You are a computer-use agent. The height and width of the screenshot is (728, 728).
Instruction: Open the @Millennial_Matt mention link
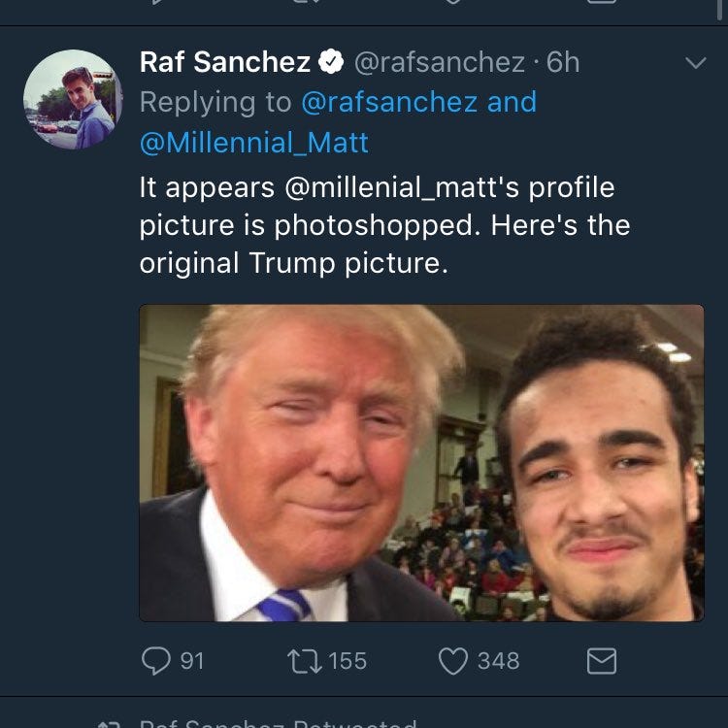(x=254, y=143)
